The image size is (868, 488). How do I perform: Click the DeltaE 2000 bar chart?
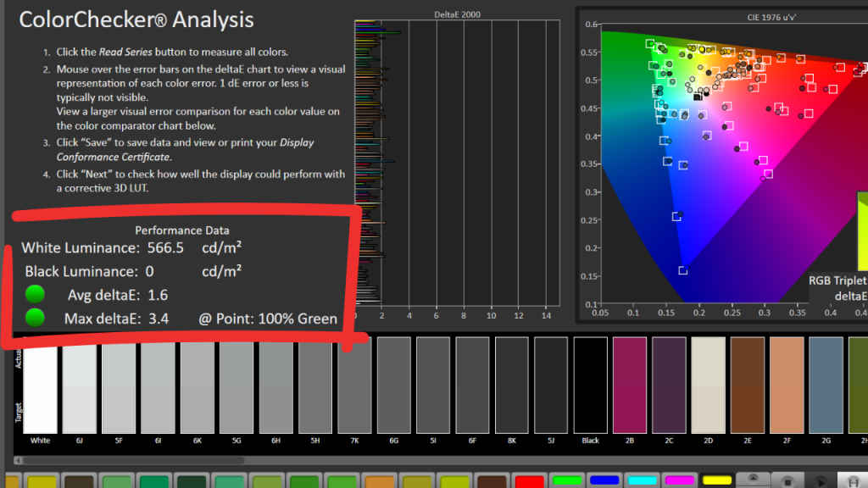tap(457, 163)
